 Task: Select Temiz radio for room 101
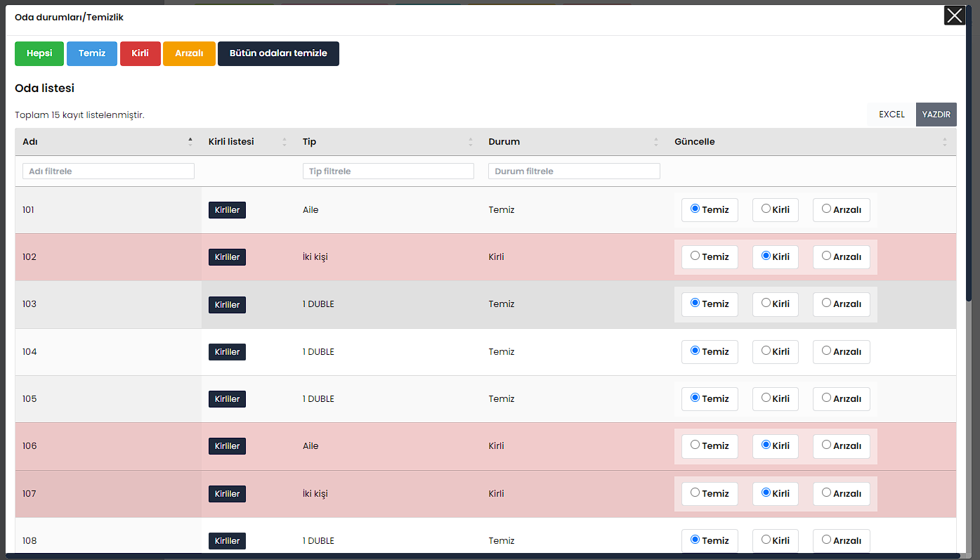(x=695, y=209)
